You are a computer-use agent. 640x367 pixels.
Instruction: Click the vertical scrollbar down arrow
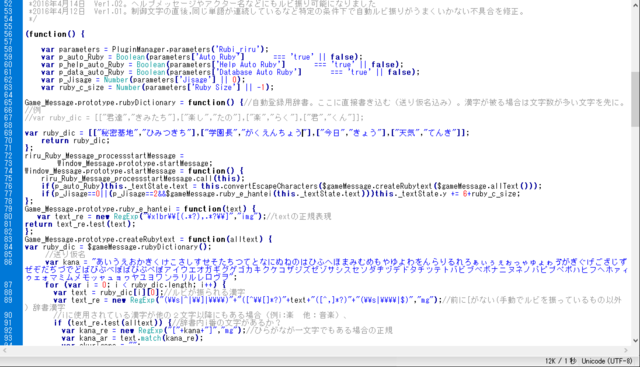[635, 341]
